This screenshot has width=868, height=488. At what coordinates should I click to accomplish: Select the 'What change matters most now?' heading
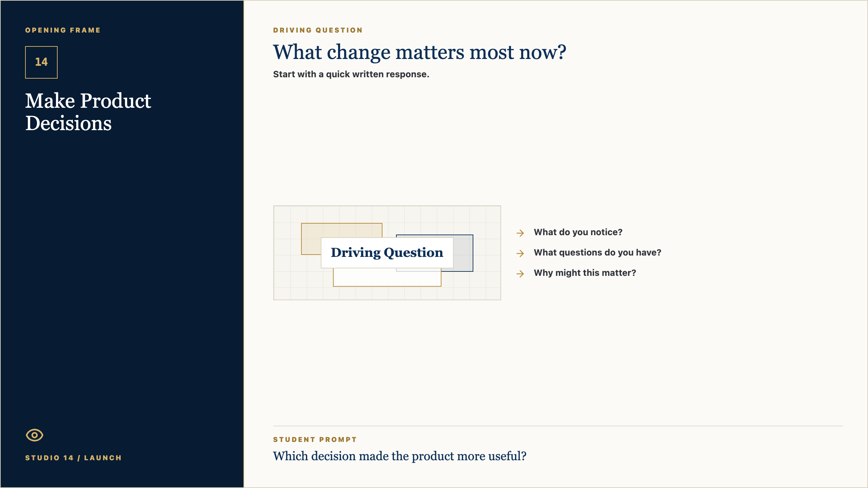tap(419, 52)
